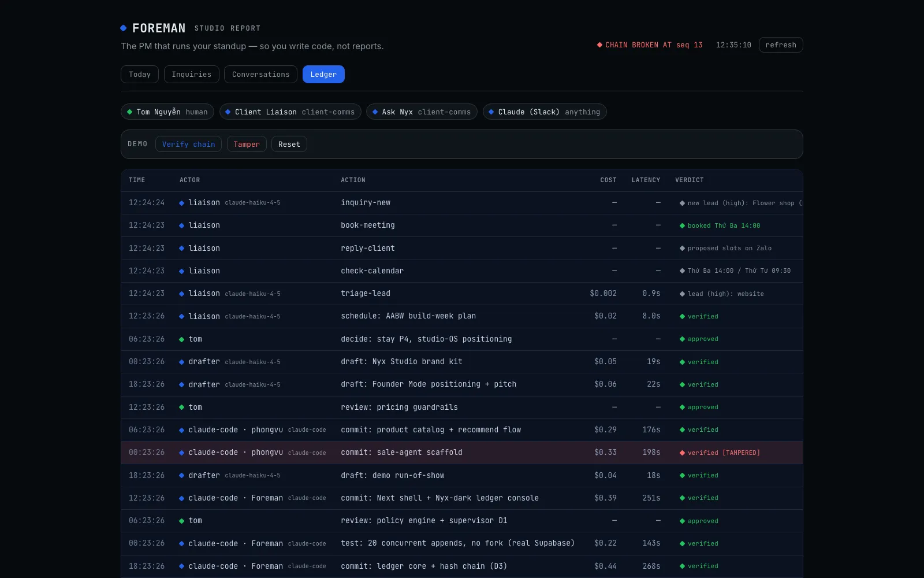Click the red chain broken warning diamond
Viewport: 924px width, 578px height.
point(599,45)
